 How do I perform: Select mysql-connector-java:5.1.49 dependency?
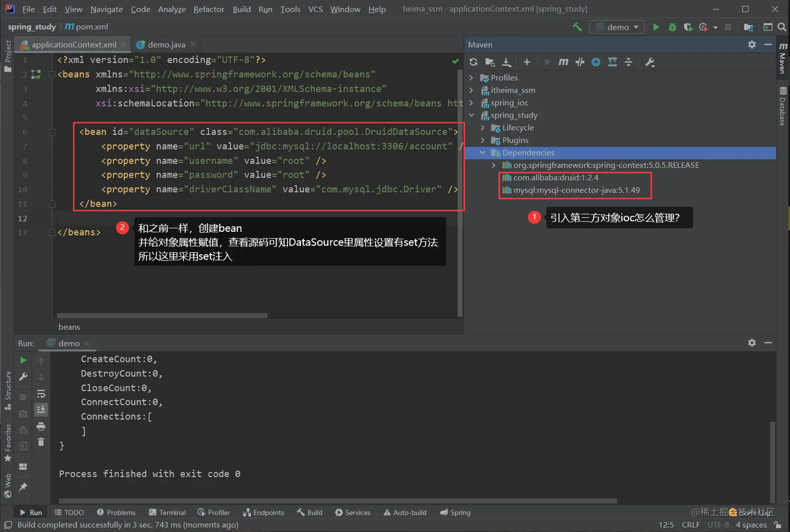(x=576, y=190)
